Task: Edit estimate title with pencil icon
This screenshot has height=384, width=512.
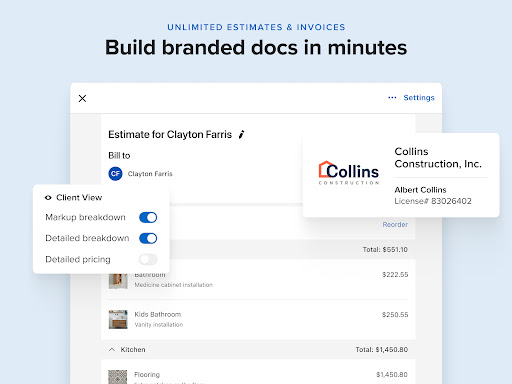Action: point(242,134)
